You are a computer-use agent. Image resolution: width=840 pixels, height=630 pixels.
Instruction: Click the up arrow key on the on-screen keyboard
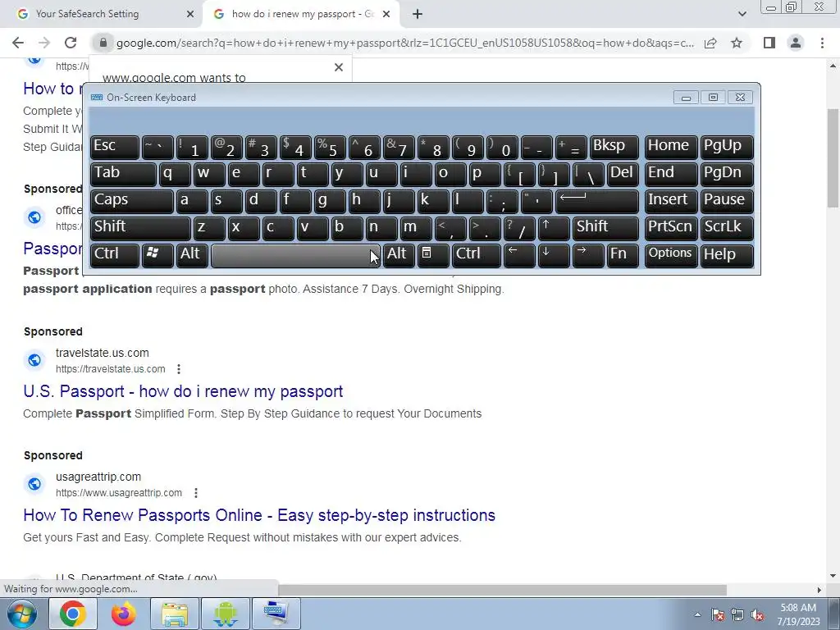tap(554, 228)
